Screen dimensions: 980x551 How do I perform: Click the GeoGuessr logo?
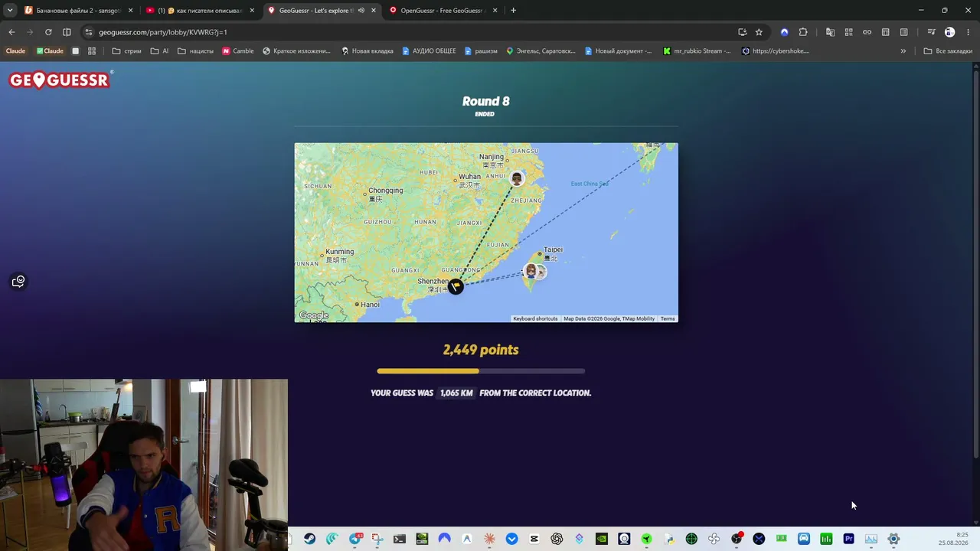click(60, 80)
